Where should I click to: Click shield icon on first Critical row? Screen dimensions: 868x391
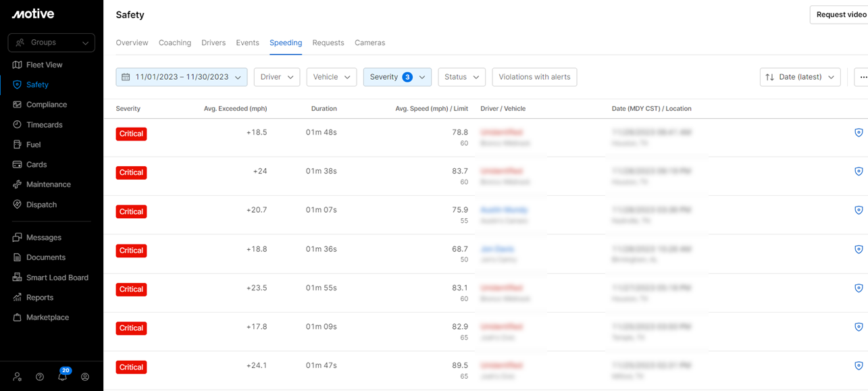coord(859,133)
